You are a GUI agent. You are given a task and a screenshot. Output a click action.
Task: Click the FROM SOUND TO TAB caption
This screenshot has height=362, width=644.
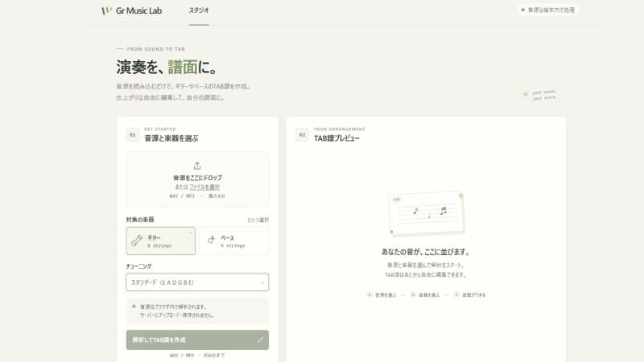(x=155, y=49)
